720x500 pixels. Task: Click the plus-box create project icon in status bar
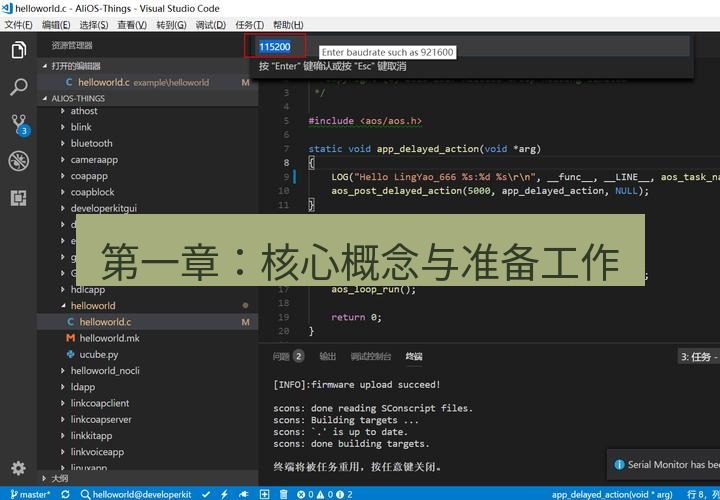pos(264,494)
